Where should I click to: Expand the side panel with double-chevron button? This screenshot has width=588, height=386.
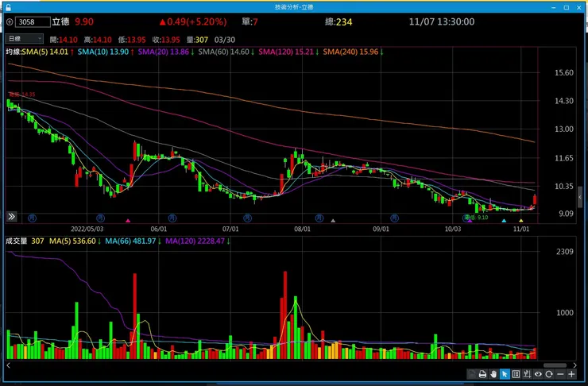pos(12,216)
